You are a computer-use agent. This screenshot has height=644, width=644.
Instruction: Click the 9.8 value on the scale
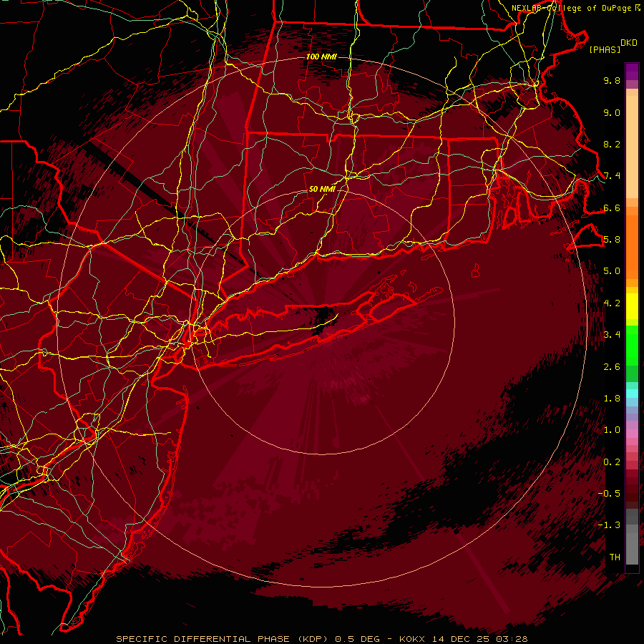pos(612,80)
